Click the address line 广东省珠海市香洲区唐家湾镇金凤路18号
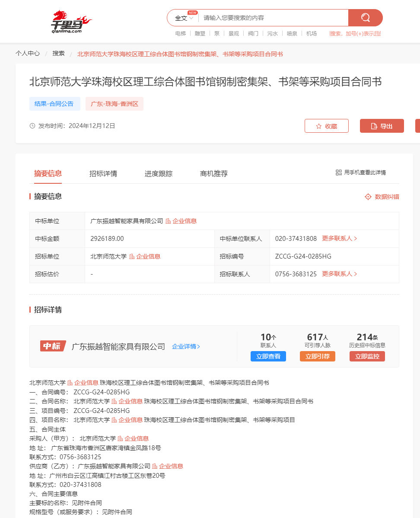This screenshot has height=518, width=420. point(106,448)
